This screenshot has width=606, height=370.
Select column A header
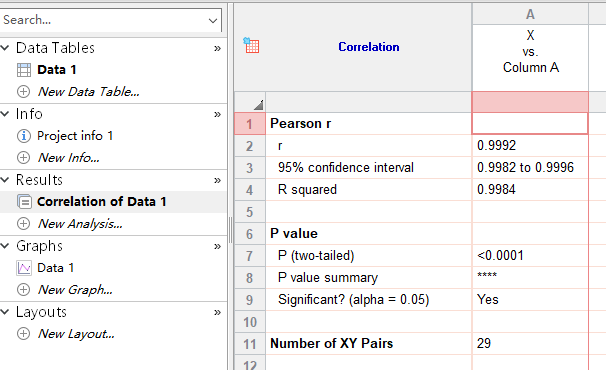pyautogui.click(x=530, y=15)
